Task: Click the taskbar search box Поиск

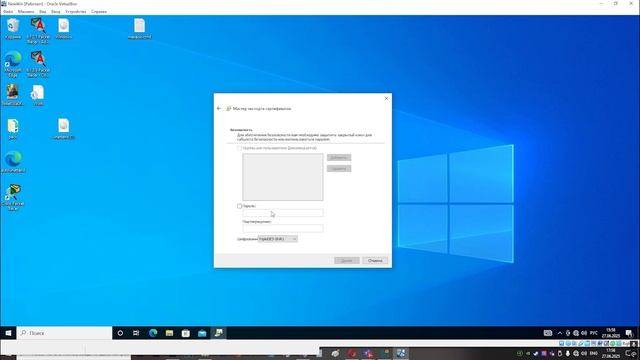Action: pyautogui.click(x=64, y=333)
